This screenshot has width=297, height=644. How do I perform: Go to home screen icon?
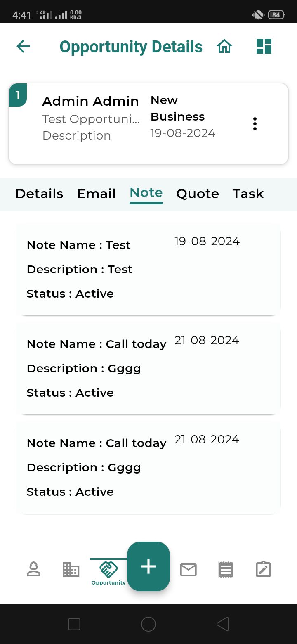224,46
